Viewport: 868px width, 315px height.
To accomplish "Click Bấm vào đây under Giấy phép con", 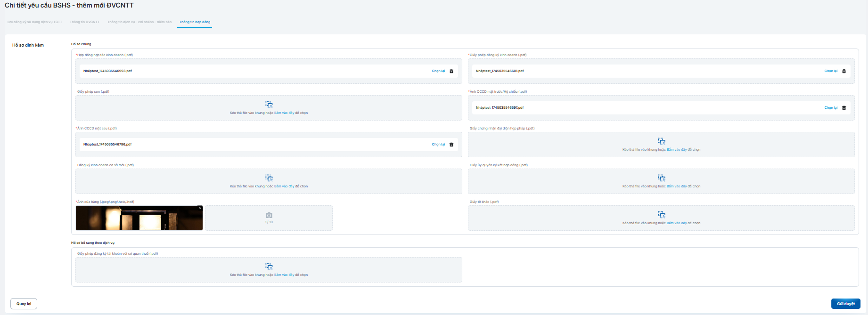I will coord(284,113).
